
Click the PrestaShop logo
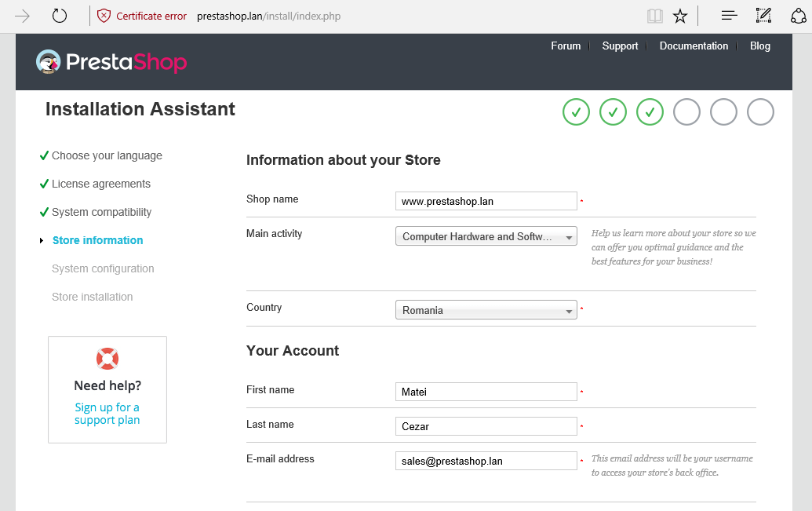pos(111,62)
